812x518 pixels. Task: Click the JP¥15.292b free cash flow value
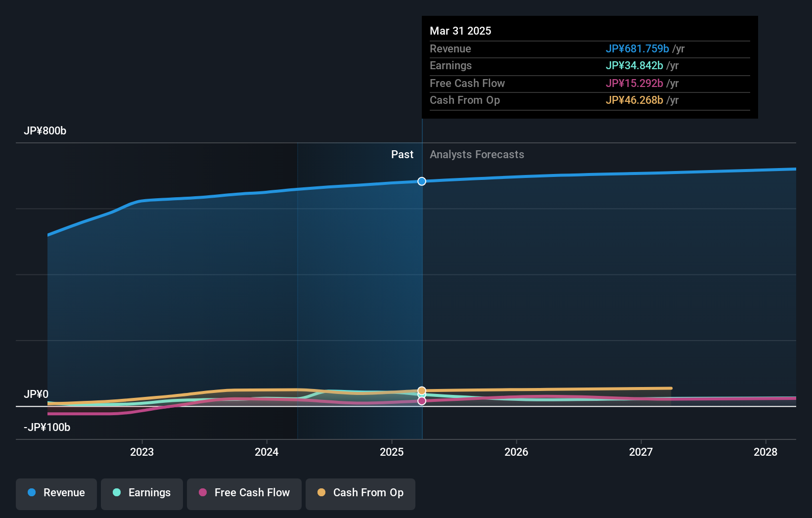pyautogui.click(x=634, y=84)
